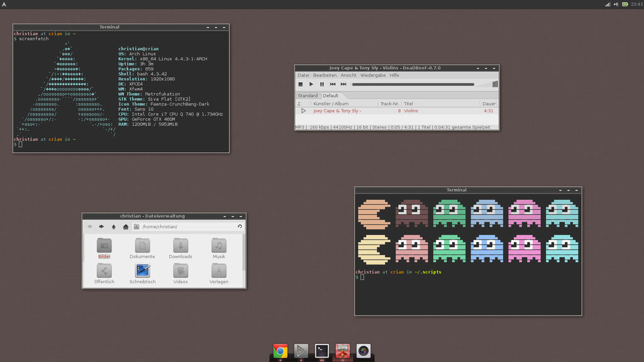This screenshot has width=644, height=362.
Task: Click the battery tray icon
Action: [625, 4]
